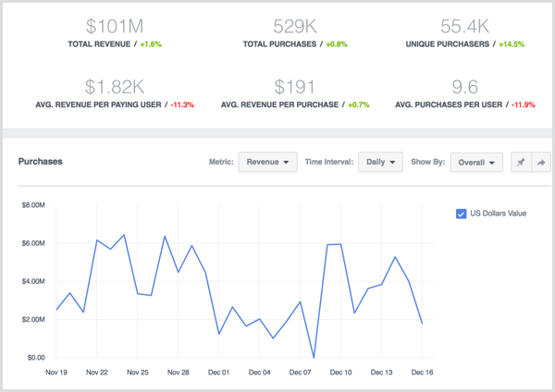Click the TOTAL REVENUE label
The width and height of the screenshot is (555, 392).
coord(99,44)
